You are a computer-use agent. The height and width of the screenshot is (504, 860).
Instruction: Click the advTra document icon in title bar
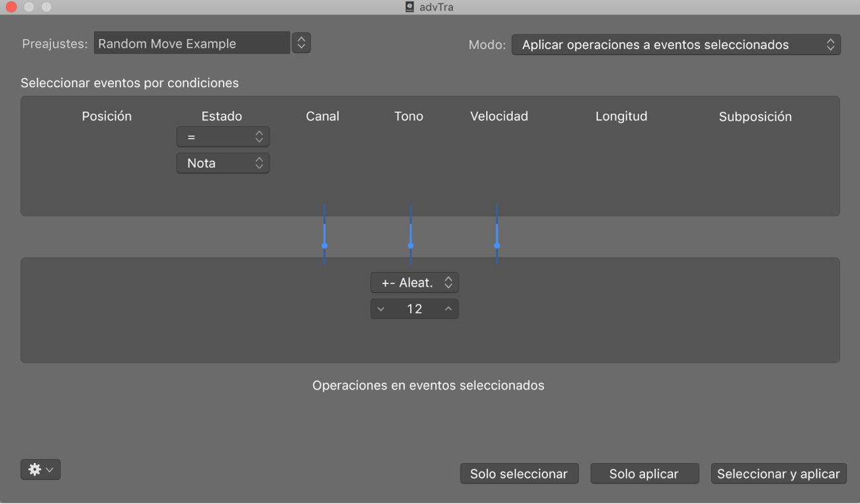click(408, 7)
